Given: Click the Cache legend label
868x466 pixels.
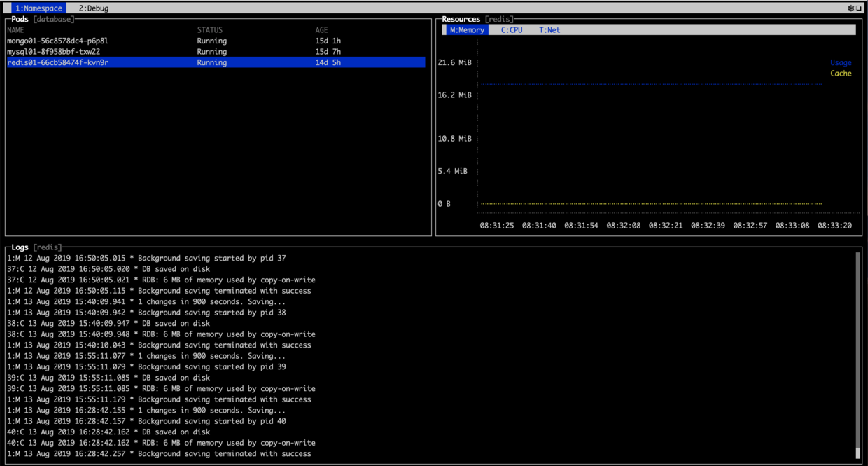Looking at the screenshot, I should click(841, 74).
